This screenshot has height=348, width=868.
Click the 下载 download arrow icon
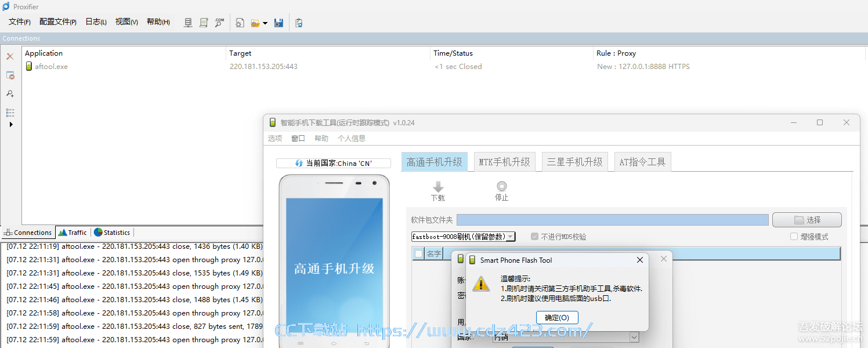tap(438, 187)
